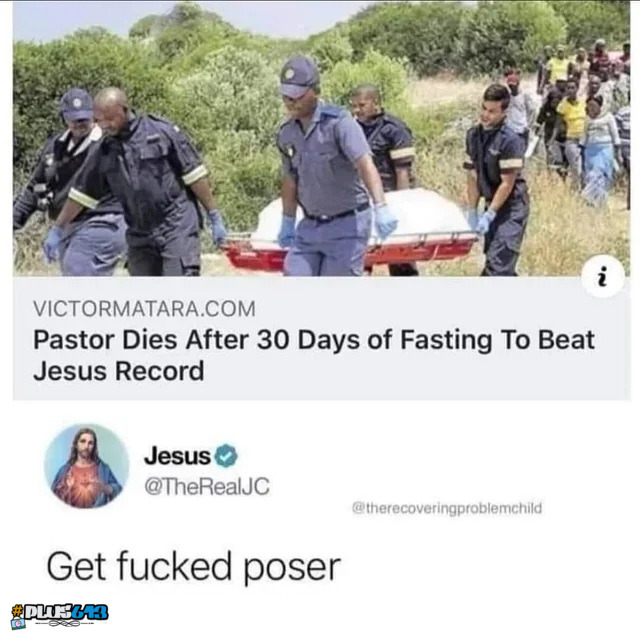Click the info icon on article image
640x635 pixels.
[x=602, y=276]
